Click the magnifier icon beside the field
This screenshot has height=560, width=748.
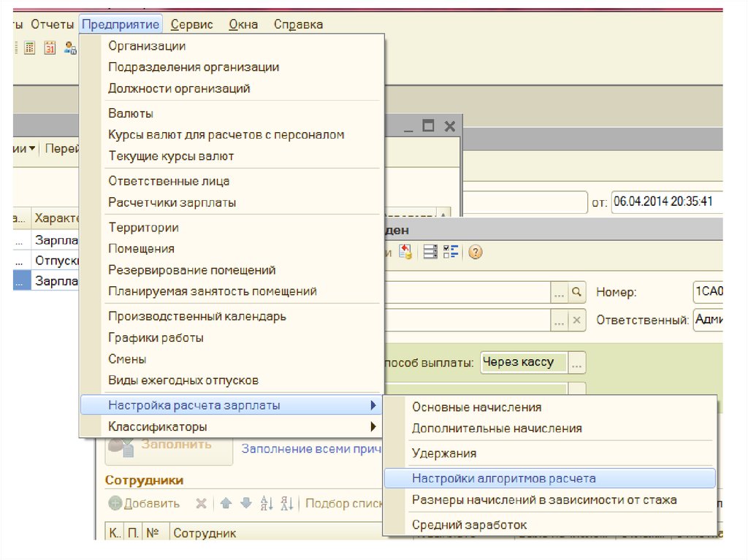click(577, 292)
